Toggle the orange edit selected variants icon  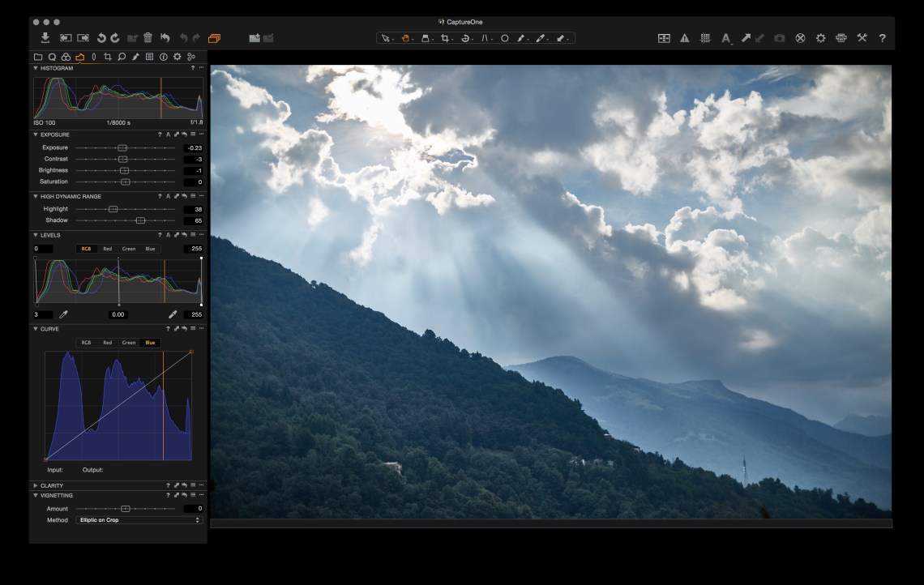pos(214,38)
